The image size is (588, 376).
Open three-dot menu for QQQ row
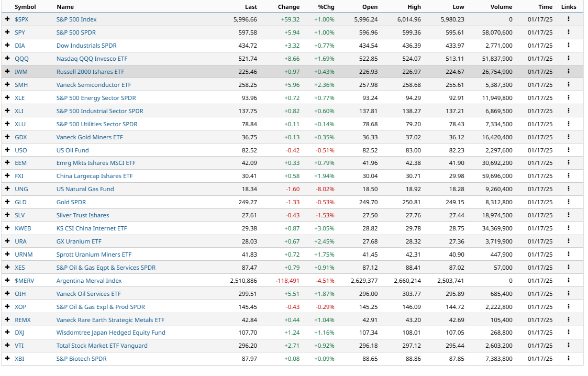pos(568,59)
